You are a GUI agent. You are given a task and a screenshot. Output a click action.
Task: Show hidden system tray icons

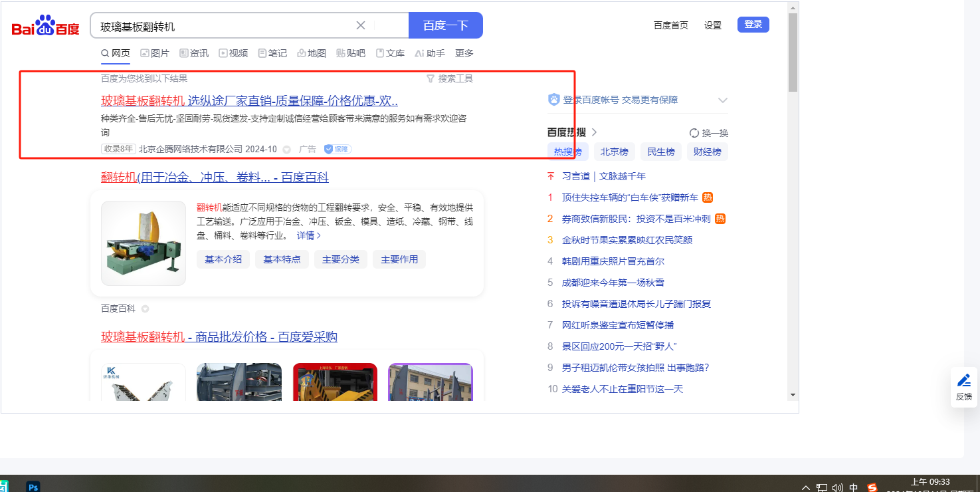(806, 487)
